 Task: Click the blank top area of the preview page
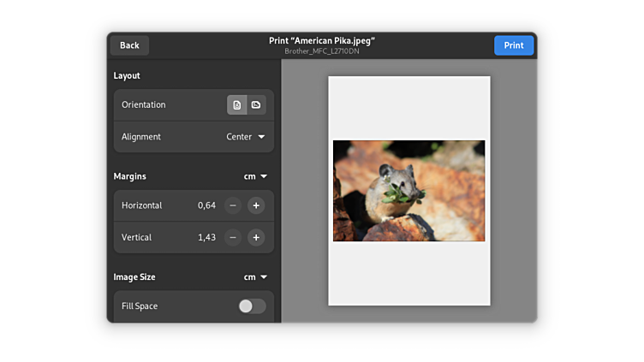[x=408, y=107]
